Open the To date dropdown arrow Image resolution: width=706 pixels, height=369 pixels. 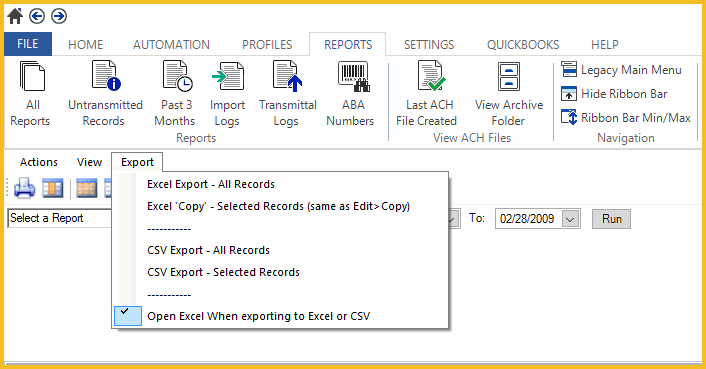pos(570,219)
